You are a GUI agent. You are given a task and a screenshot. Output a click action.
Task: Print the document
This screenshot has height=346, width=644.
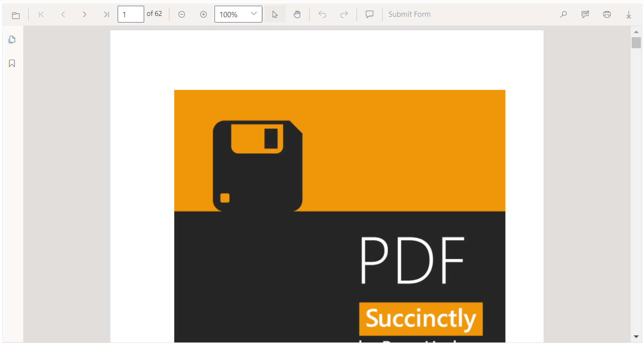pos(607,15)
